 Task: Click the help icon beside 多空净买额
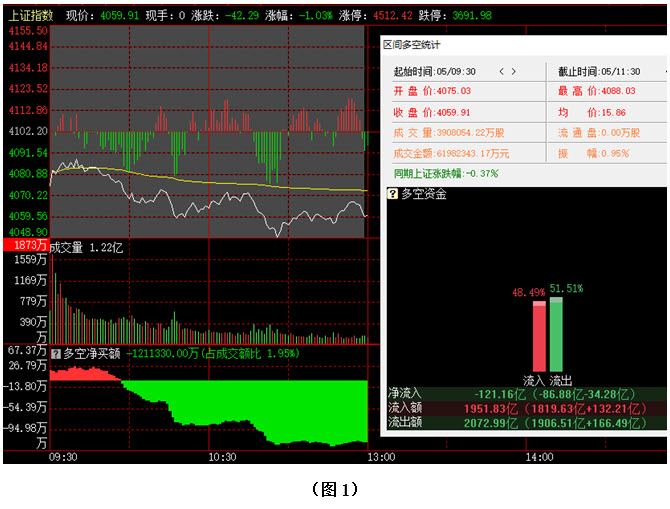(56, 353)
